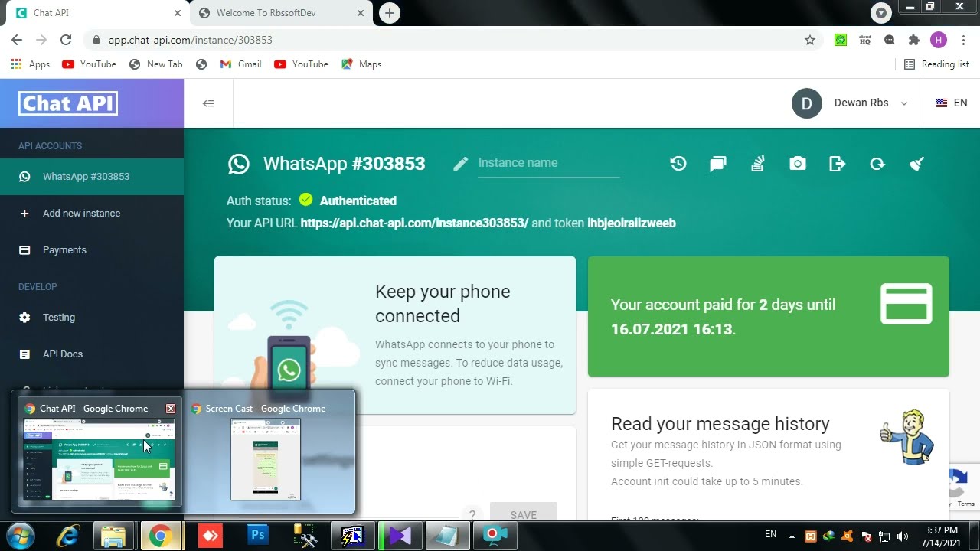
Task: Click the credit card icon on payment banner
Action: pyautogui.click(x=906, y=304)
